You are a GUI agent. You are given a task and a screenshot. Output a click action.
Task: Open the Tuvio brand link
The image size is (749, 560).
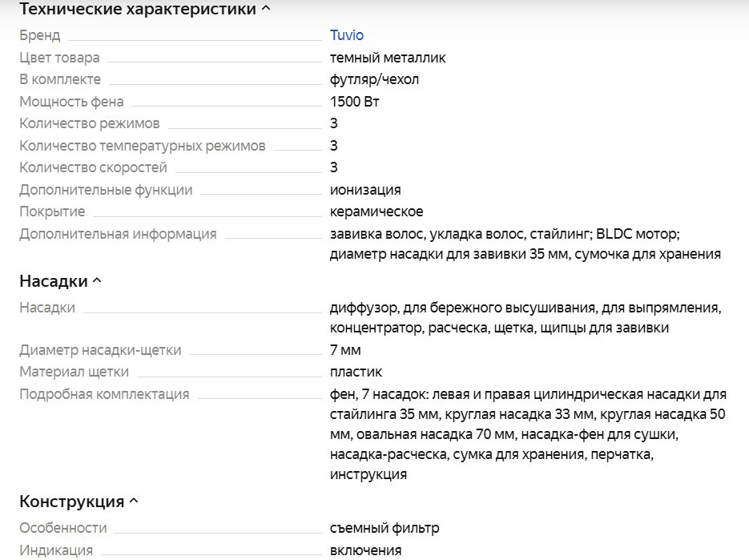tap(346, 35)
